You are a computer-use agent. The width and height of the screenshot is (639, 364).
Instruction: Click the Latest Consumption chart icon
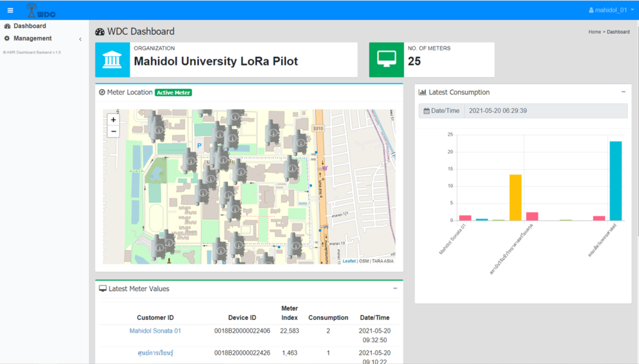pyautogui.click(x=422, y=92)
